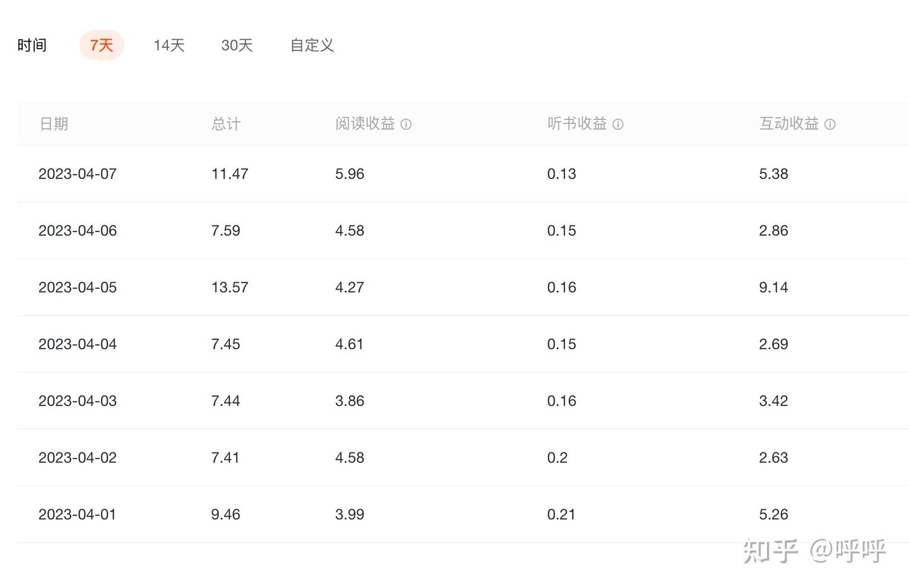Click the 2023-04-05 date cell
The height and width of the screenshot is (588, 909).
(78, 288)
